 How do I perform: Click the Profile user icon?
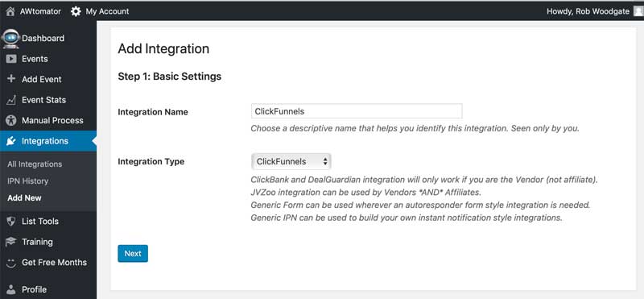coord(11,289)
